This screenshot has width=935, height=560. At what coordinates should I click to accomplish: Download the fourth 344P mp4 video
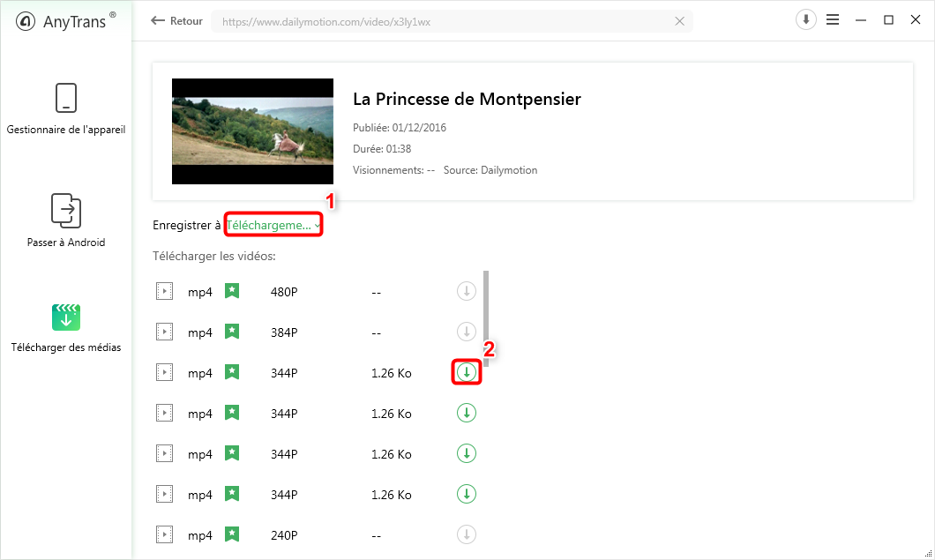tap(467, 494)
